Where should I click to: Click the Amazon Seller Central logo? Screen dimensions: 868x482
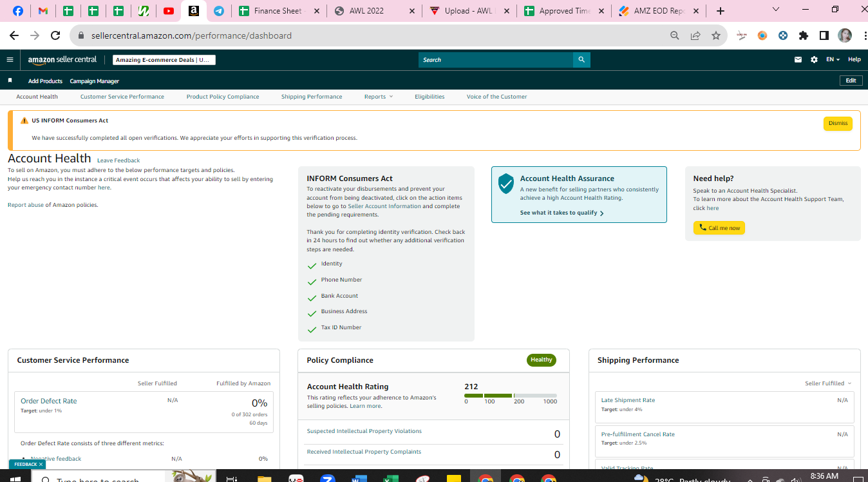[x=62, y=60]
